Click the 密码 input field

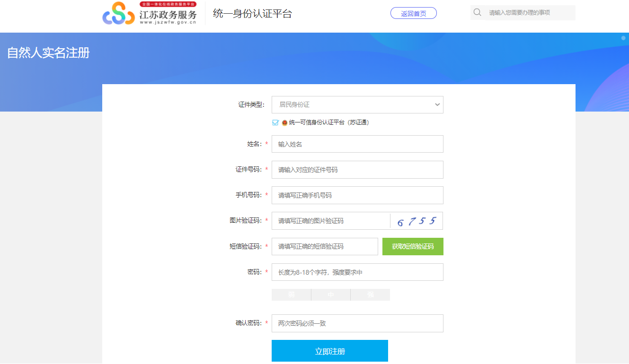tap(357, 272)
